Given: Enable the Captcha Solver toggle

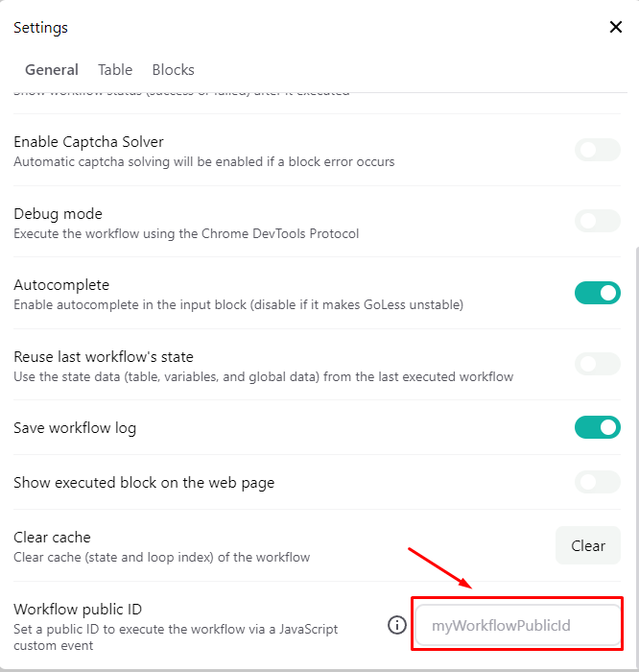Looking at the screenshot, I should click(x=597, y=150).
